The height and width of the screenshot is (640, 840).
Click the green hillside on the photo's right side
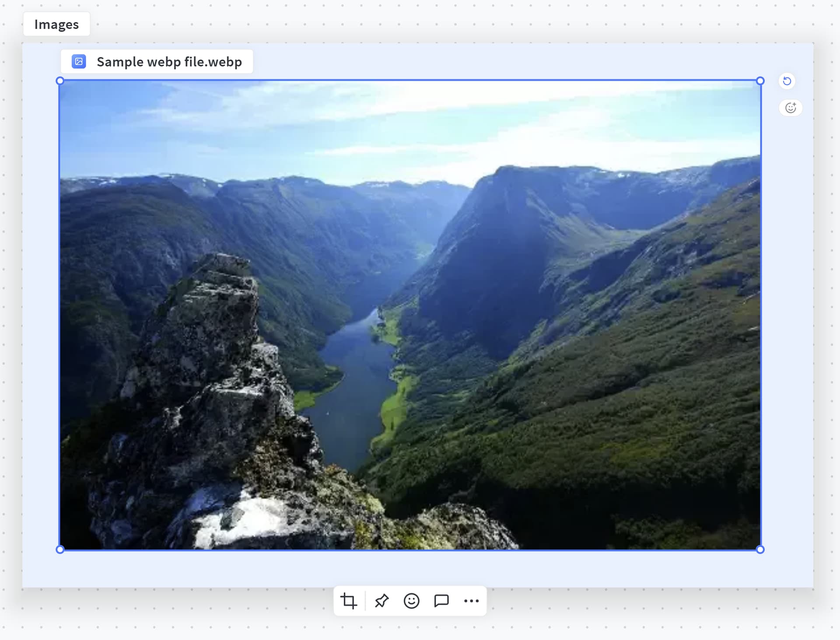(634, 394)
